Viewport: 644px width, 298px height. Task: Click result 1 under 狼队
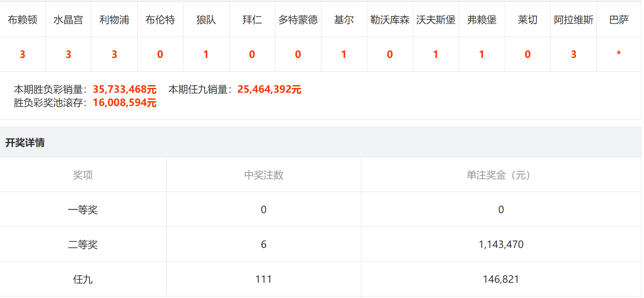tap(206, 54)
